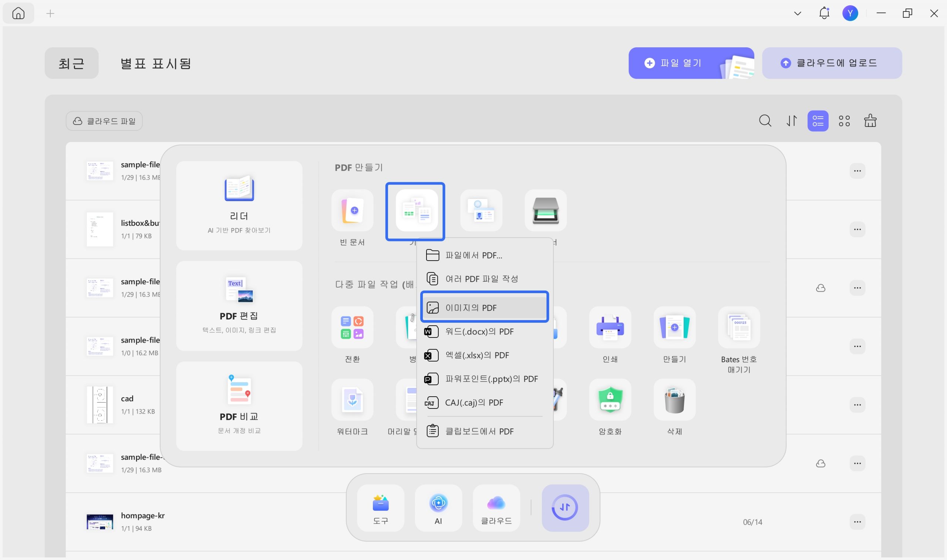Image resolution: width=947 pixels, height=560 pixels.
Task: Select CAJ(.caj)의 PDF entry
Action: 485,402
